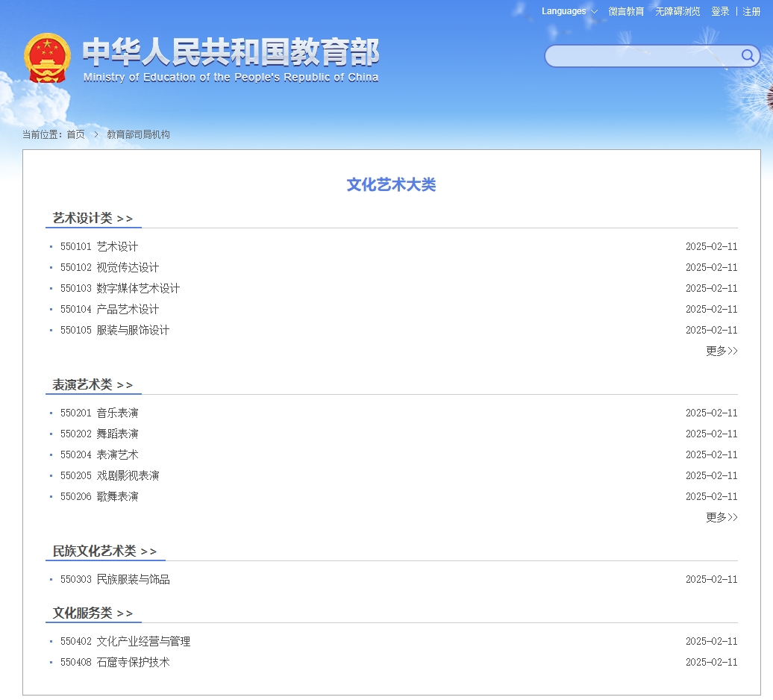Screen dimensions: 773x700
Task: Open 教育部司局机构 breadcrumb link
Action: 138,134
